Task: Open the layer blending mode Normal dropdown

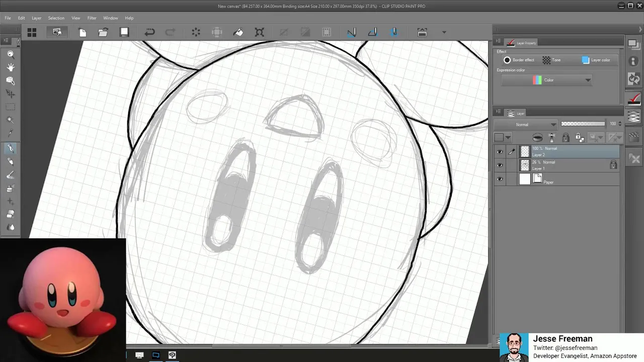Action: [x=526, y=124]
